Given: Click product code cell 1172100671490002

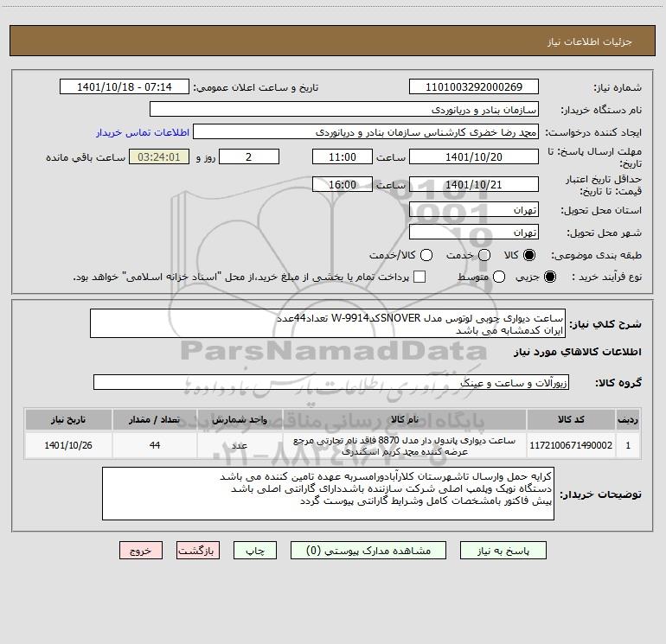Looking at the screenshot, I should 571,445.
